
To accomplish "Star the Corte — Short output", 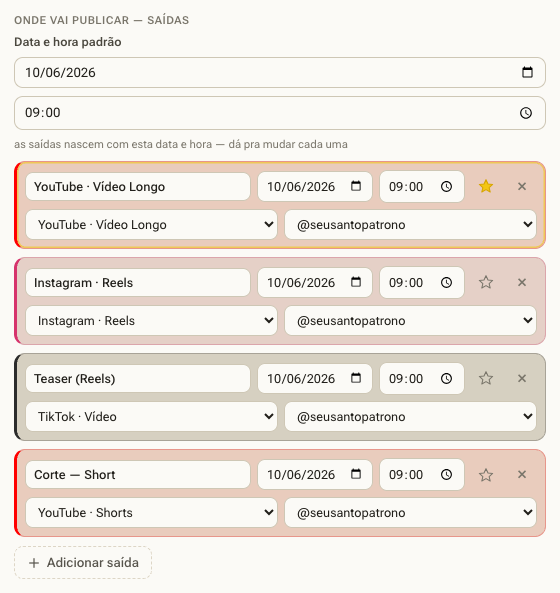I will pyautogui.click(x=486, y=475).
